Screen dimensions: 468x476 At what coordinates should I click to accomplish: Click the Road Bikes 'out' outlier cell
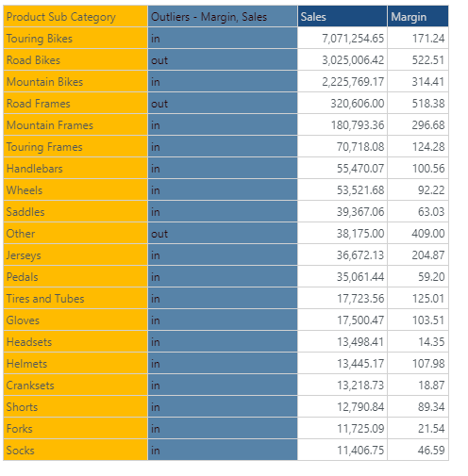[x=223, y=59]
